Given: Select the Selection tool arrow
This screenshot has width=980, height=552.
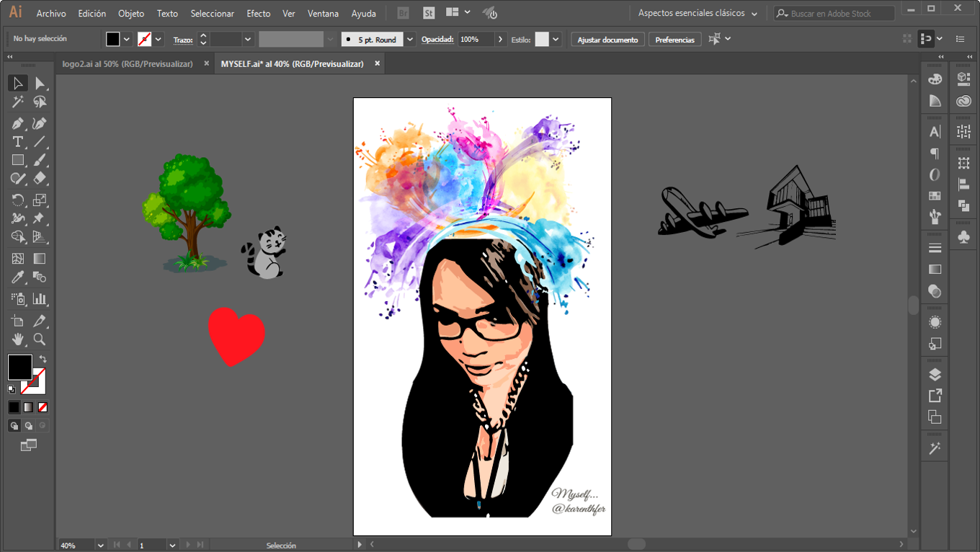Looking at the screenshot, I should (18, 84).
